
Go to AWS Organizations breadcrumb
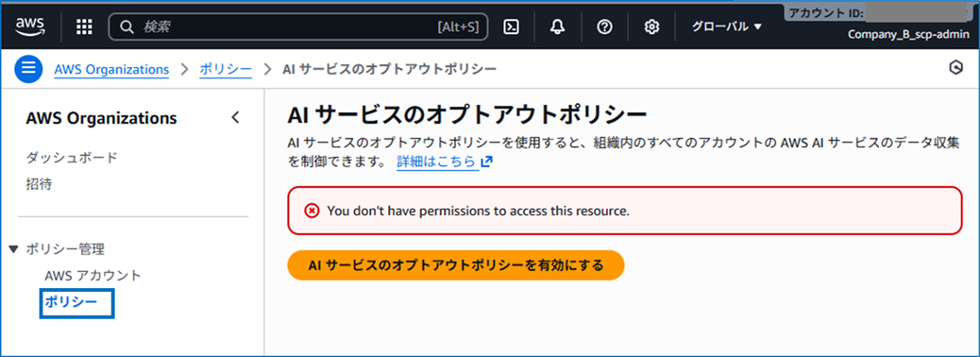point(111,69)
